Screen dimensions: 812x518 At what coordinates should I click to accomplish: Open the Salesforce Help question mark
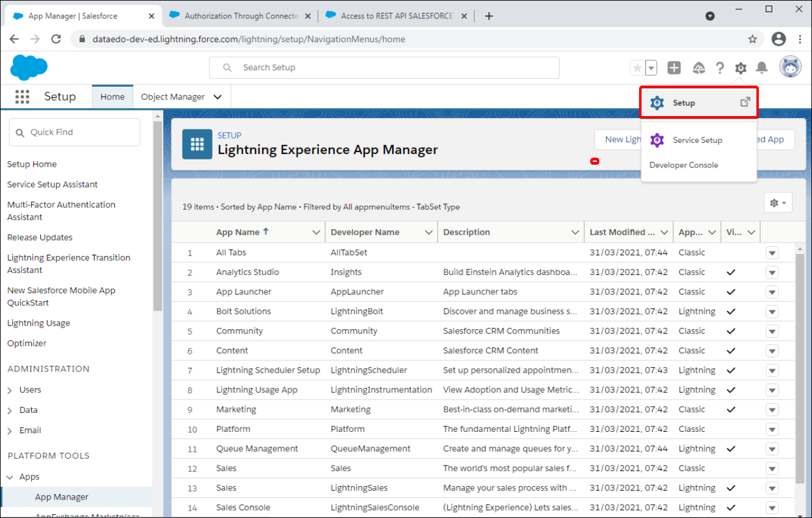pyautogui.click(x=720, y=68)
